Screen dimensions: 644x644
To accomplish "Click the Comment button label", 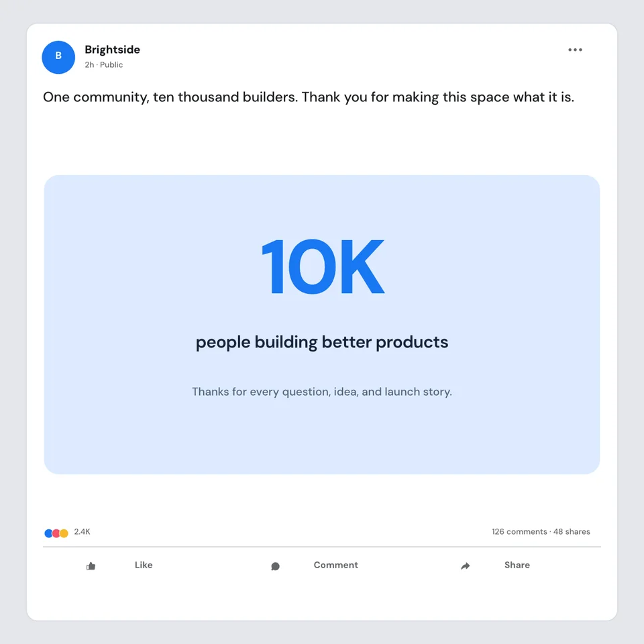I will coord(335,565).
